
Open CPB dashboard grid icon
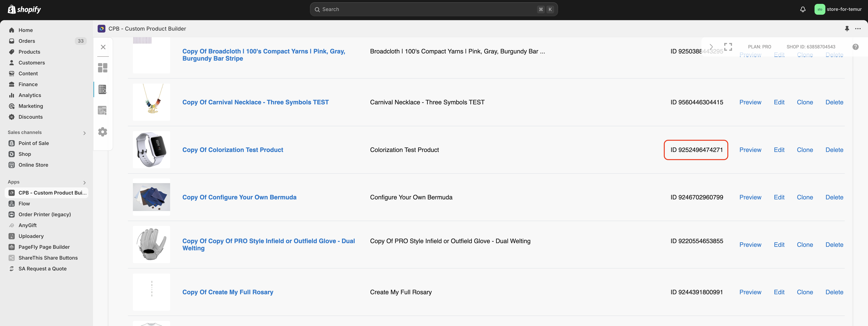[x=103, y=68]
